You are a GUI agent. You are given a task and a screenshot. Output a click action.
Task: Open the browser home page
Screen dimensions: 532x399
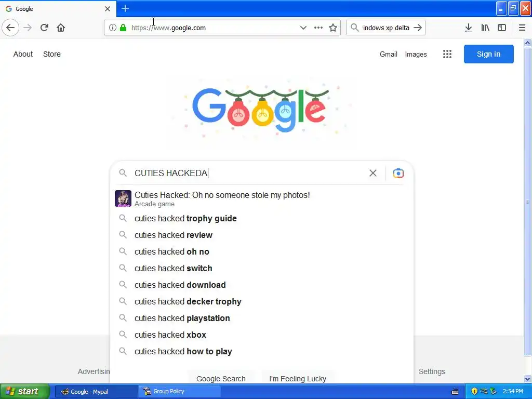coord(61,28)
